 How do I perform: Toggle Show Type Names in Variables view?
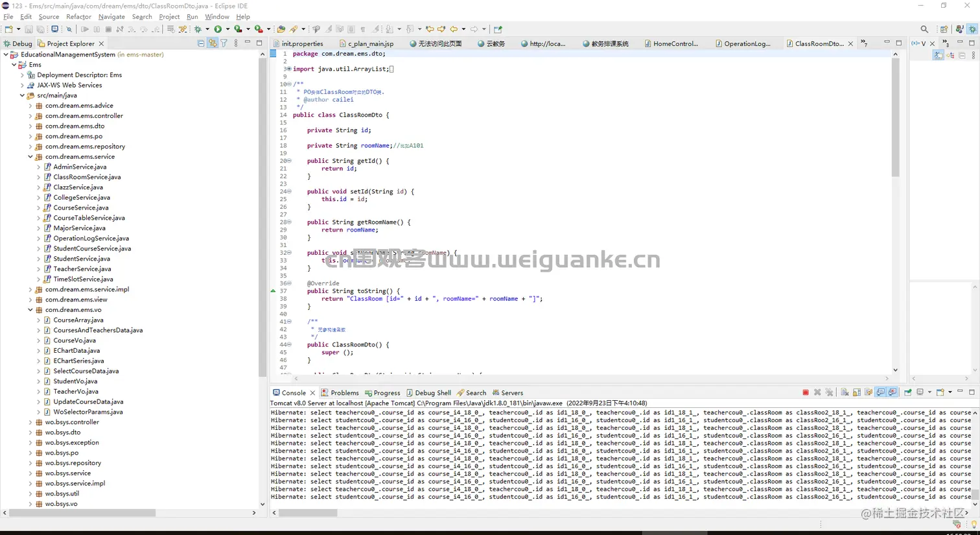939,56
